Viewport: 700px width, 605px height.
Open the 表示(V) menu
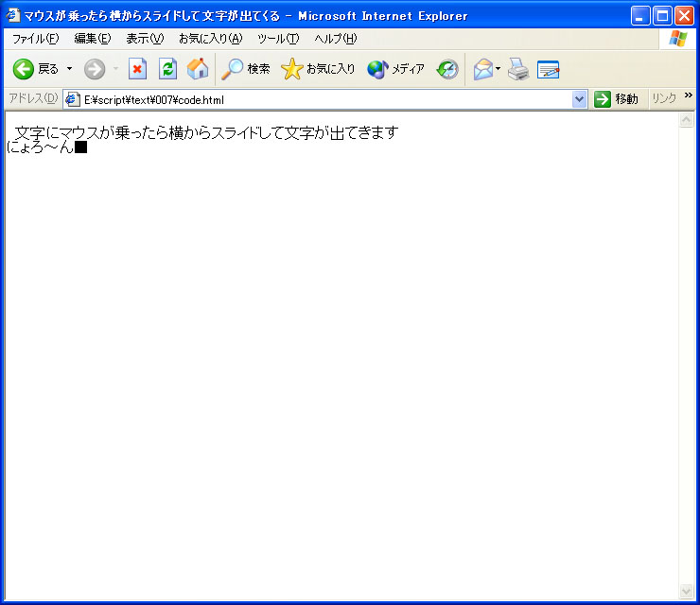click(145, 39)
